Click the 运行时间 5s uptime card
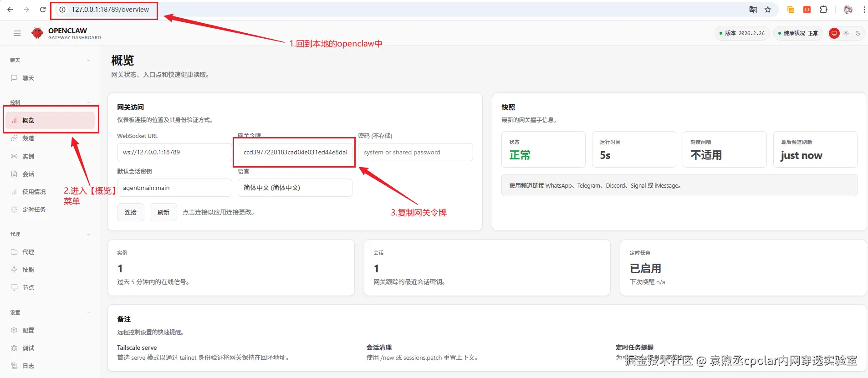This screenshot has width=868, height=378. coord(634,149)
